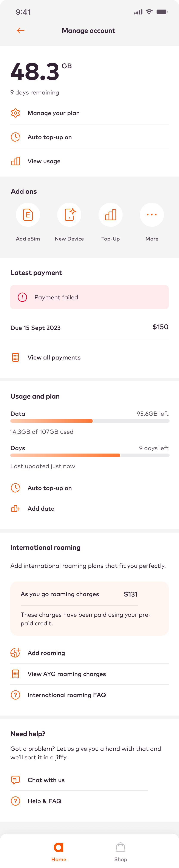Open Help & FAQ

point(44,801)
